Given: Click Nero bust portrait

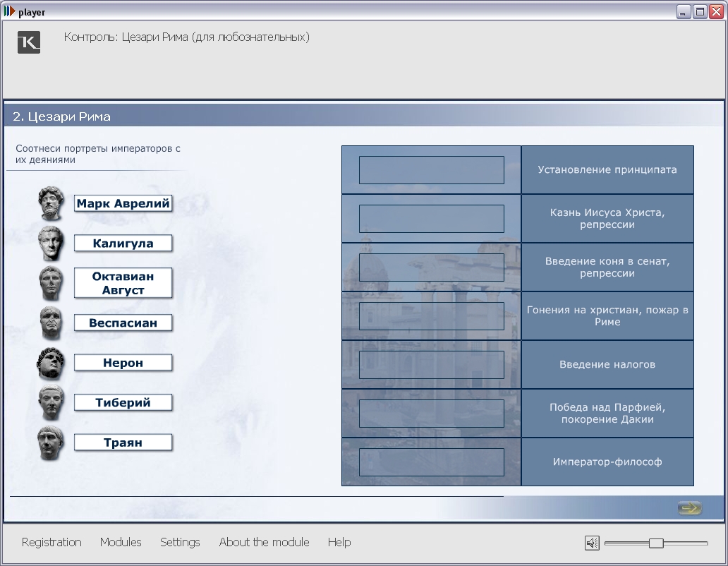Looking at the screenshot, I should point(51,363).
